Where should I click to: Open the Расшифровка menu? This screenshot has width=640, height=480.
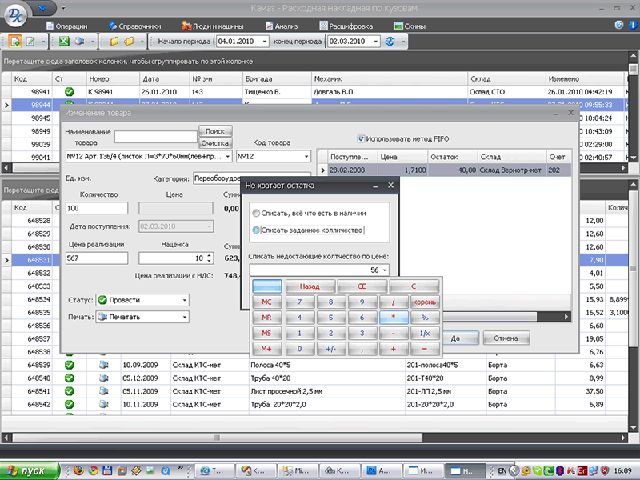click(x=346, y=26)
